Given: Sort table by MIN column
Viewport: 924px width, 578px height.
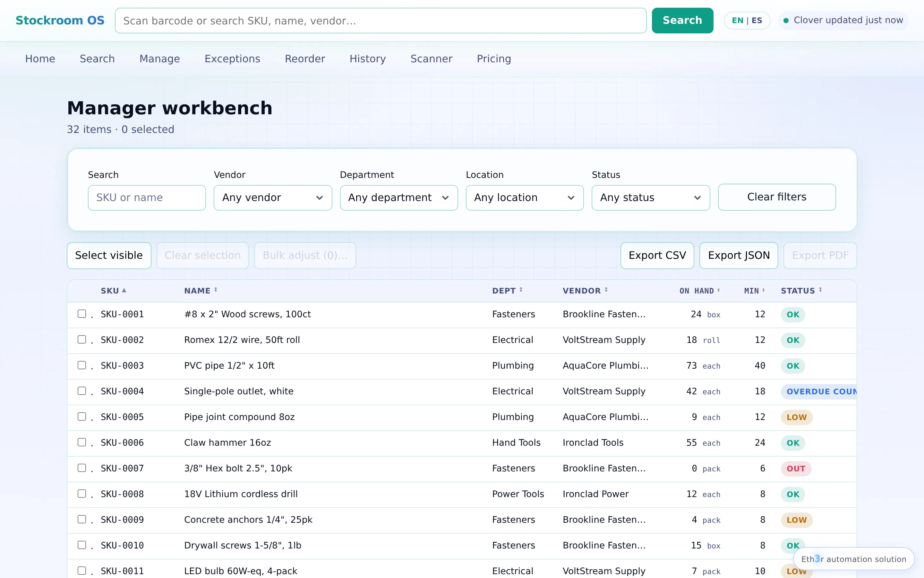Looking at the screenshot, I should click(755, 291).
